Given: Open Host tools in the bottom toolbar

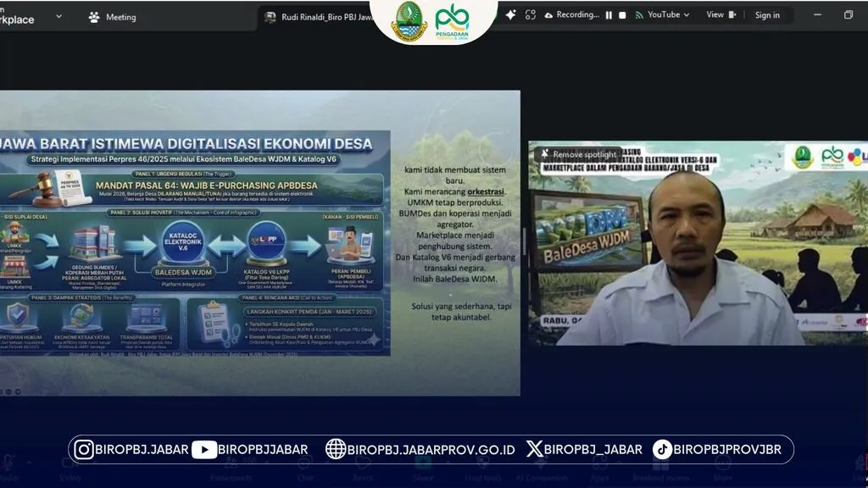Looking at the screenshot, I should click(481, 477).
